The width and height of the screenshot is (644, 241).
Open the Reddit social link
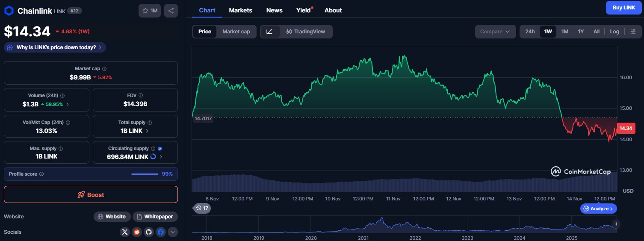137,232
